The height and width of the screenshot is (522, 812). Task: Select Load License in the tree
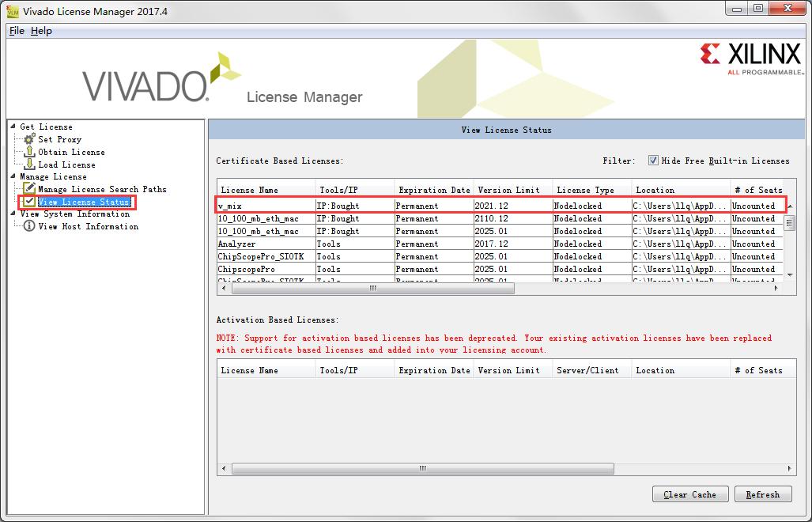pos(66,165)
